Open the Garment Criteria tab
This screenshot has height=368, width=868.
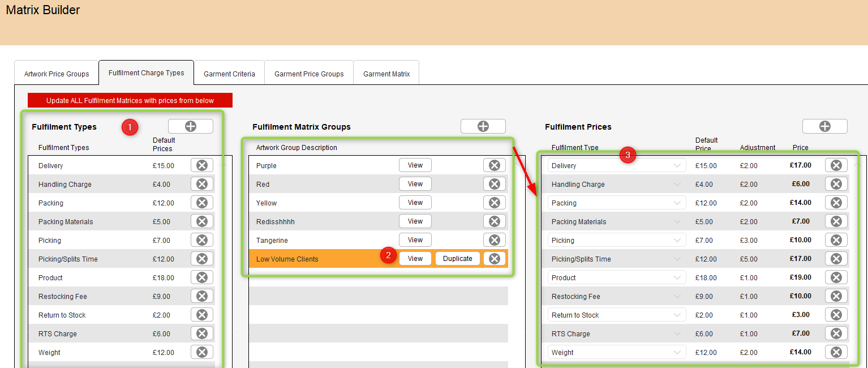pyautogui.click(x=229, y=74)
